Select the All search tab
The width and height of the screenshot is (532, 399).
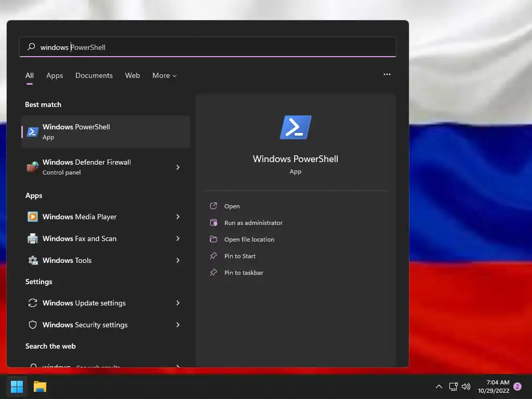(x=30, y=76)
